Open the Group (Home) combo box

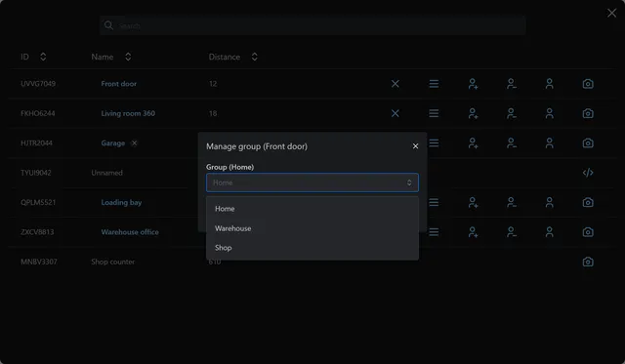(x=312, y=182)
